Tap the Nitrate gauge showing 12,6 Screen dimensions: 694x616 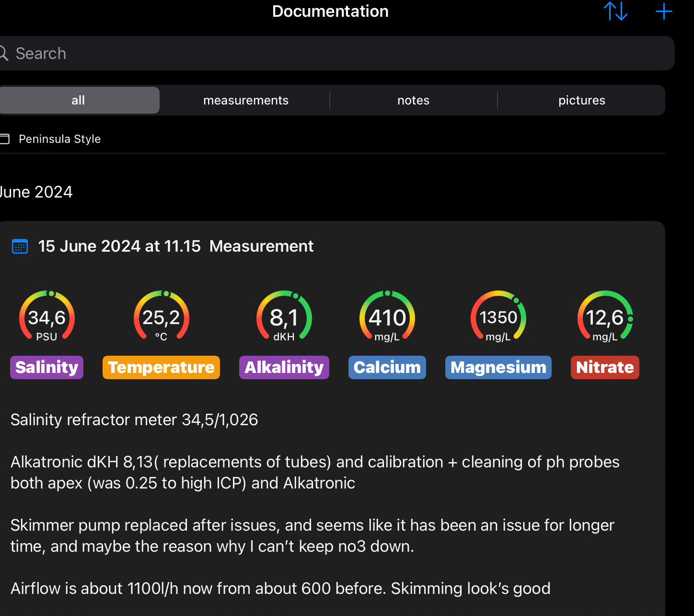tap(605, 317)
